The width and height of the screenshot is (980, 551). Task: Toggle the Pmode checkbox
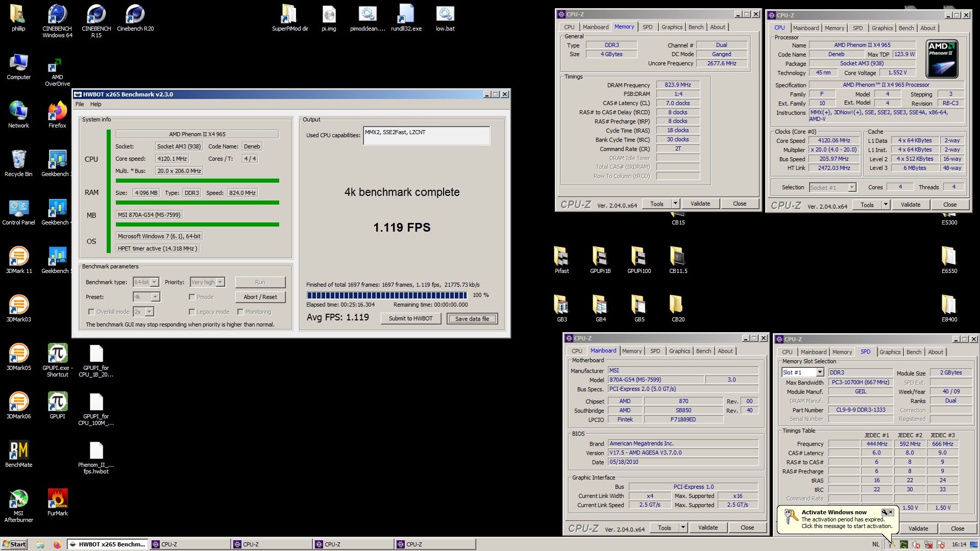pos(192,297)
